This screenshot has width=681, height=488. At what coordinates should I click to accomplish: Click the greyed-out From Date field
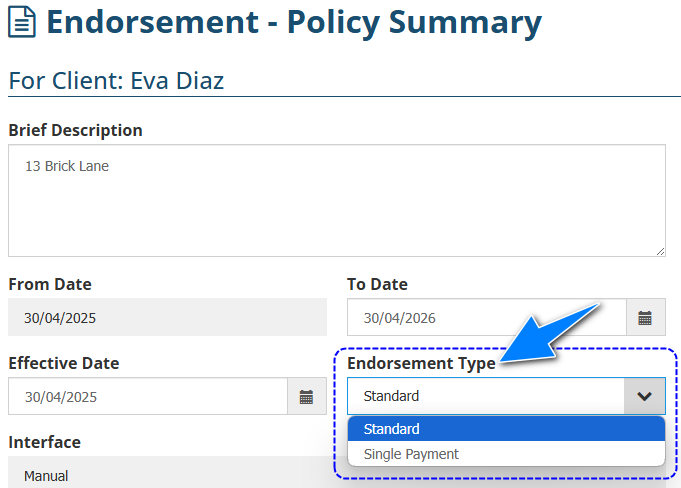(x=167, y=318)
